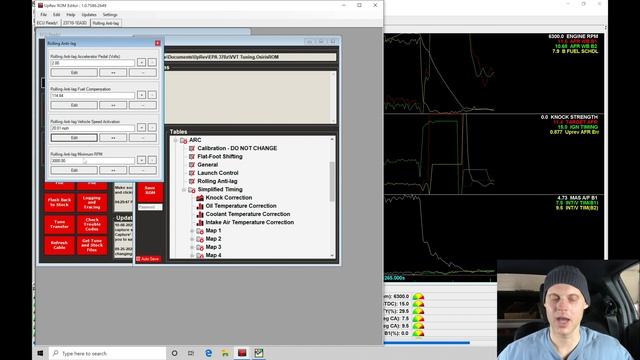This screenshot has height=360, width=640.
Task: Click the Simplified Timing folder icon
Action: point(192,189)
